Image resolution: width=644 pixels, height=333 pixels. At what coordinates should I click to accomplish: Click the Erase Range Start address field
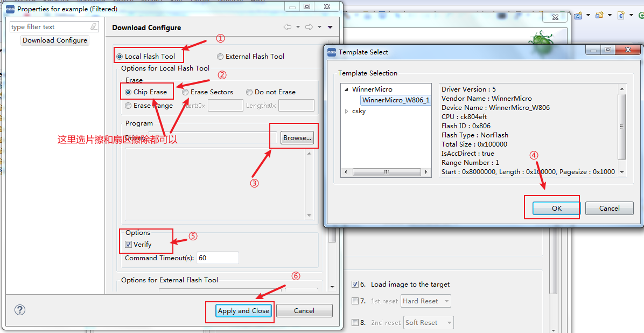pyautogui.click(x=226, y=106)
